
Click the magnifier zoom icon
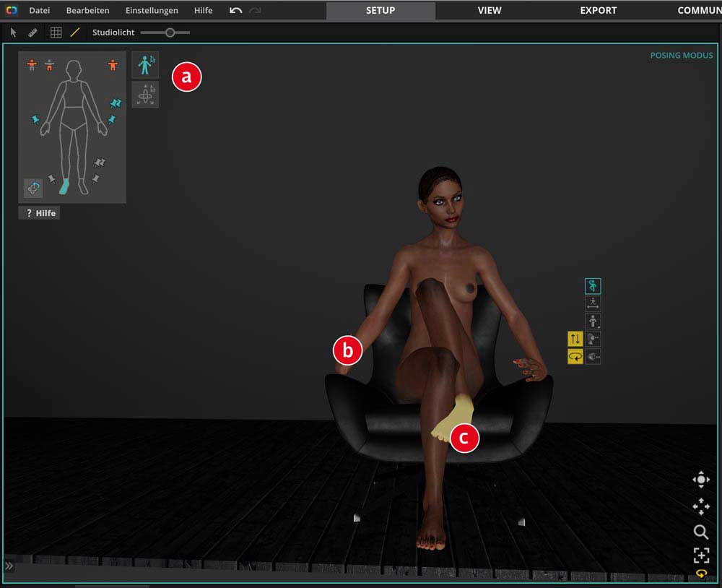point(701,532)
